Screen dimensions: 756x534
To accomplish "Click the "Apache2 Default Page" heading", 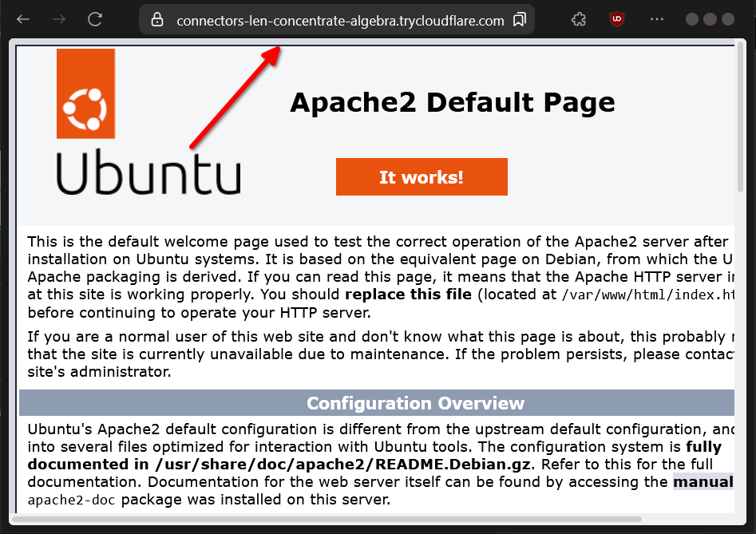I will click(x=453, y=102).
